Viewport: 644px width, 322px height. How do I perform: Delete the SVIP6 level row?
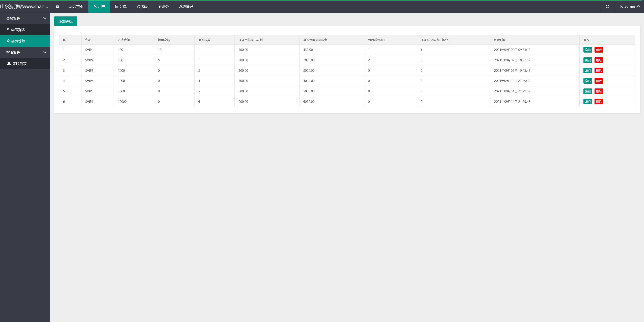pyautogui.click(x=599, y=102)
